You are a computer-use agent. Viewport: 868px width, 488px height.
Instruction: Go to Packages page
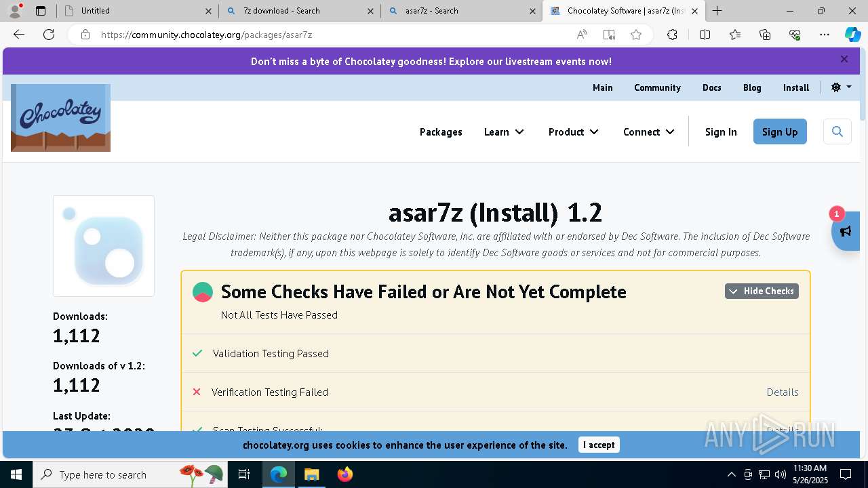pyautogui.click(x=441, y=132)
